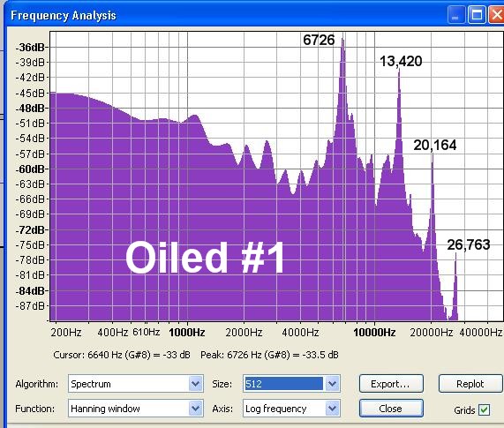Click the Frequency Analysis title bar
Viewport: 504px width, 428px height.
pos(225,15)
